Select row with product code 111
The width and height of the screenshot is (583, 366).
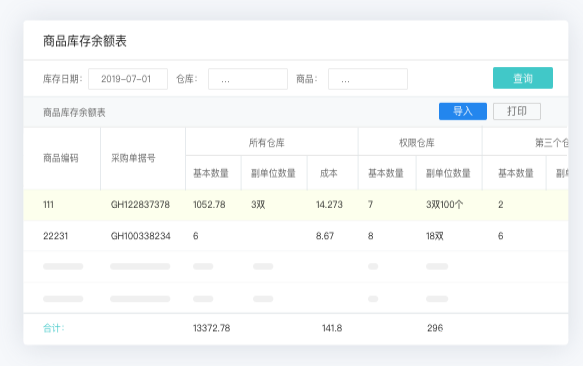296,205
